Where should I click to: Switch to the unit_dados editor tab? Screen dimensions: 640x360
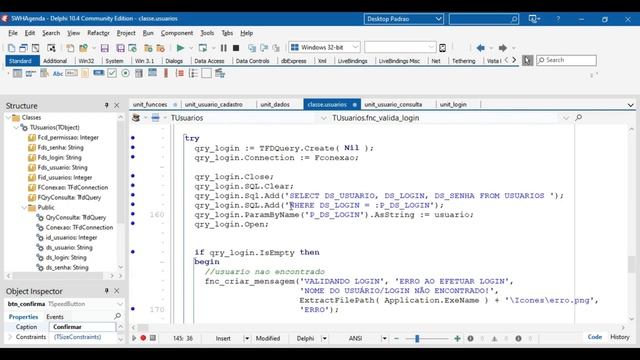(x=275, y=104)
